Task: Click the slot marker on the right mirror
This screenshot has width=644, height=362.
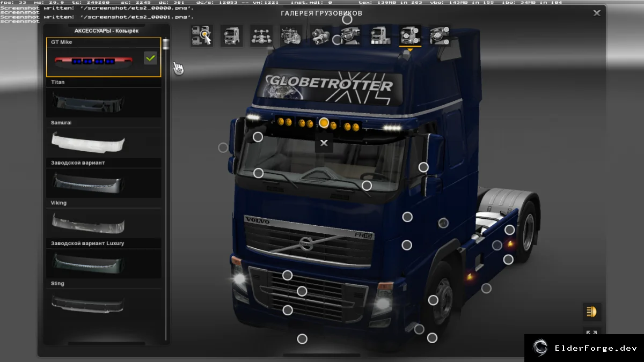Action: [x=423, y=167]
